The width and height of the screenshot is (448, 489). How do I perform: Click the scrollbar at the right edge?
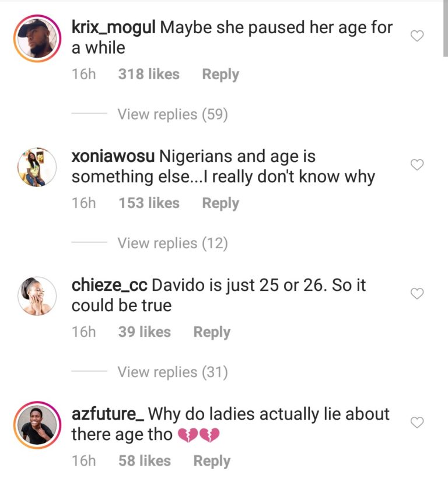coord(446,29)
